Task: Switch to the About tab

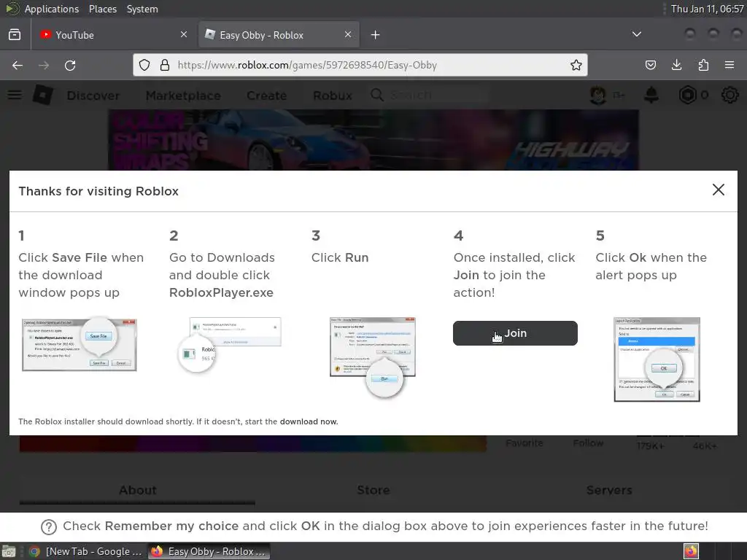Action: click(x=137, y=490)
